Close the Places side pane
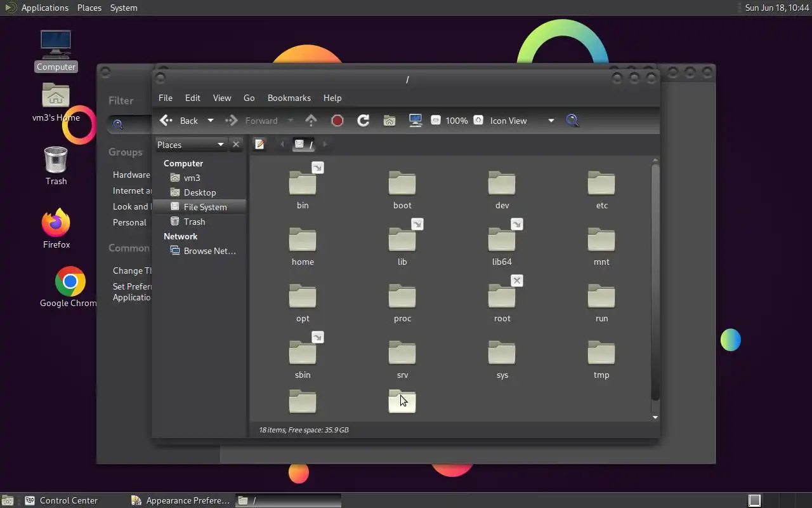Screen dimensions: 812x508 pos(236,145)
